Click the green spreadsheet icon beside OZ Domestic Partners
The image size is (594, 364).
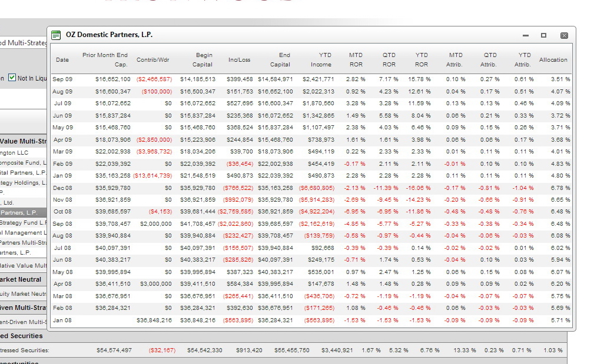56,35
